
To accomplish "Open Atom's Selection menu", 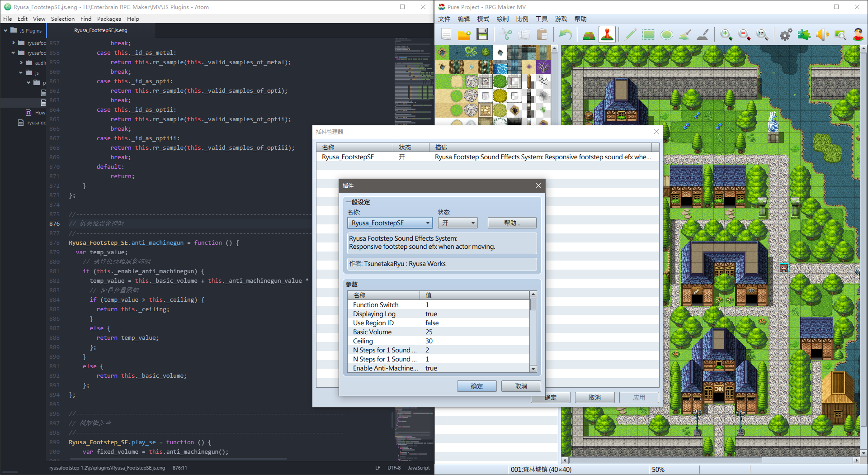I will (63, 19).
